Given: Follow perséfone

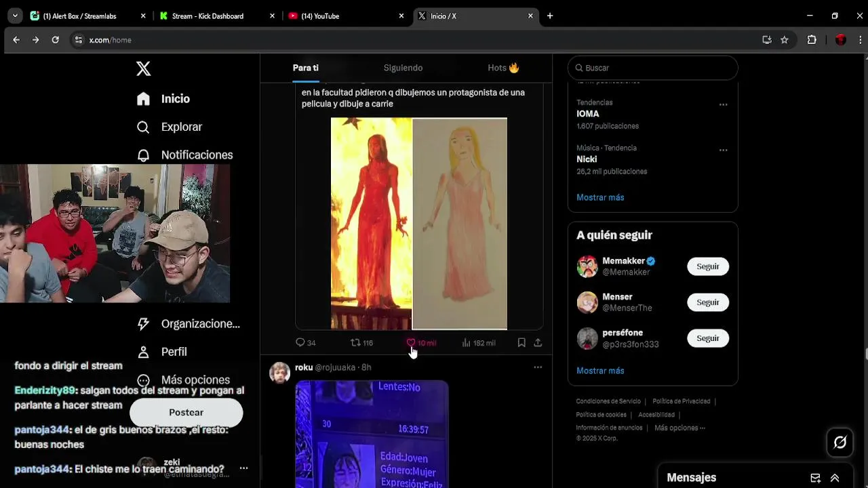Looking at the screenshot, I should point(708,338).
